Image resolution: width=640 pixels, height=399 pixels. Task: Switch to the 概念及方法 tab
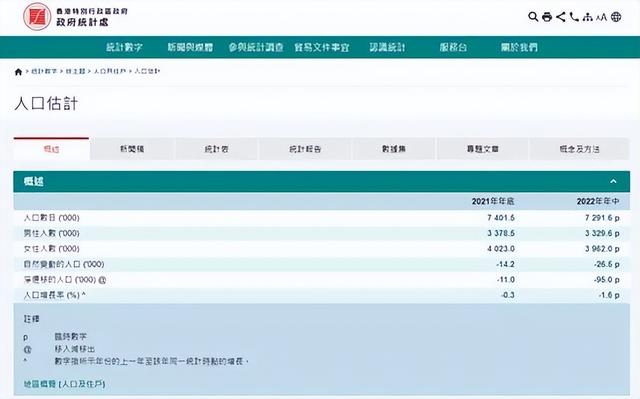[x=579, y=149]
